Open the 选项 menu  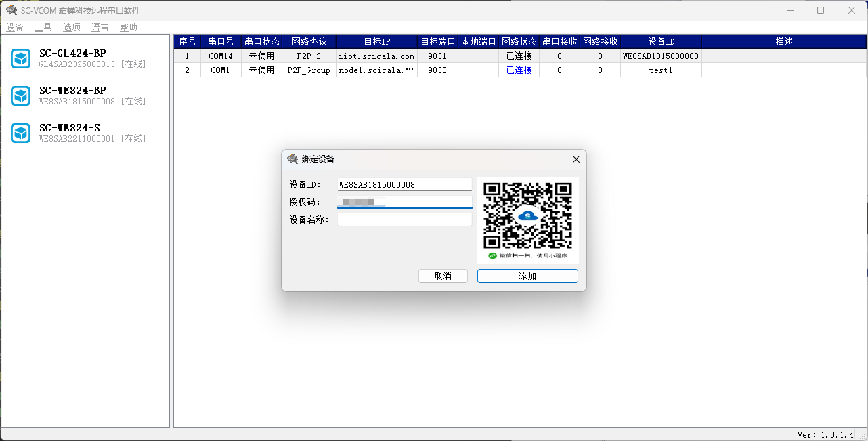pyautogui.click(x=72, y=28)
